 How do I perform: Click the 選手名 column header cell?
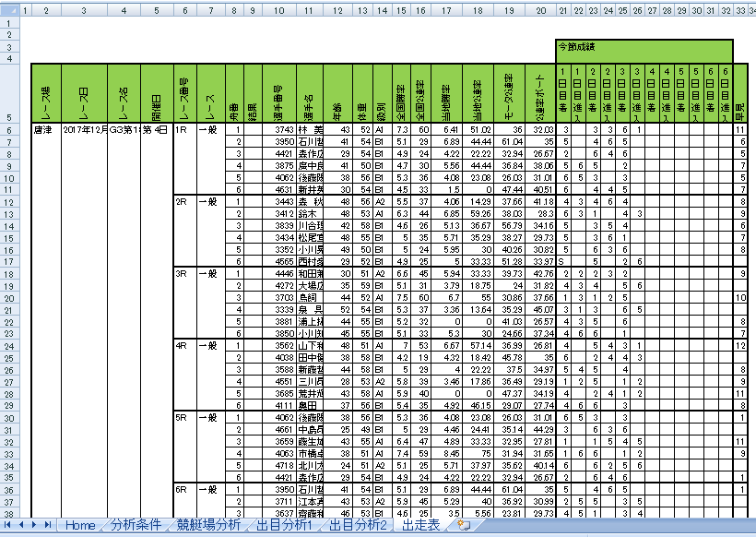[x=310, y=93]
